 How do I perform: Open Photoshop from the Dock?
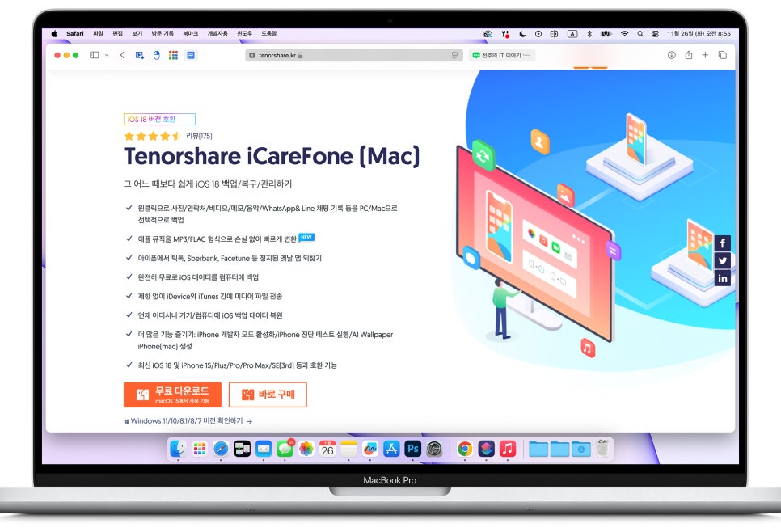(413, 449)
